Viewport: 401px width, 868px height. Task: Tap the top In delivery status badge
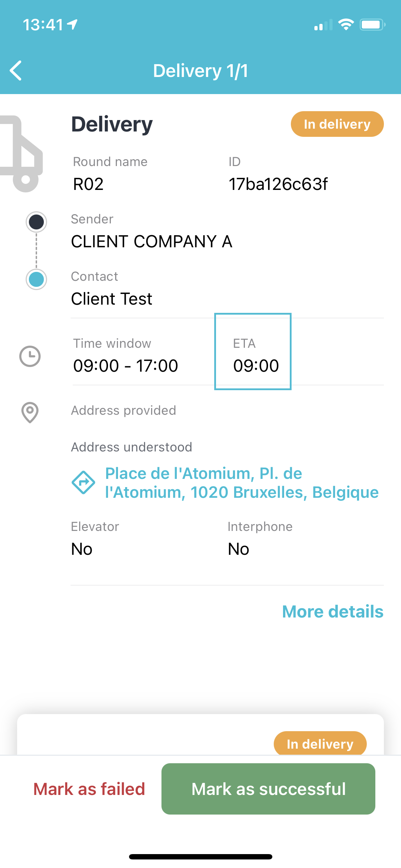[x=337, y=124]
